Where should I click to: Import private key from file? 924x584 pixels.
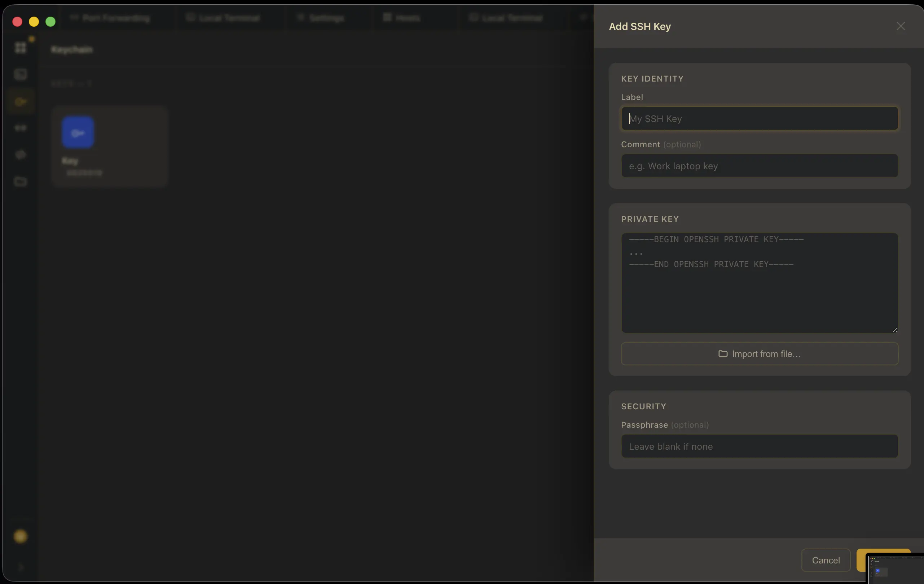coord(760,354)
